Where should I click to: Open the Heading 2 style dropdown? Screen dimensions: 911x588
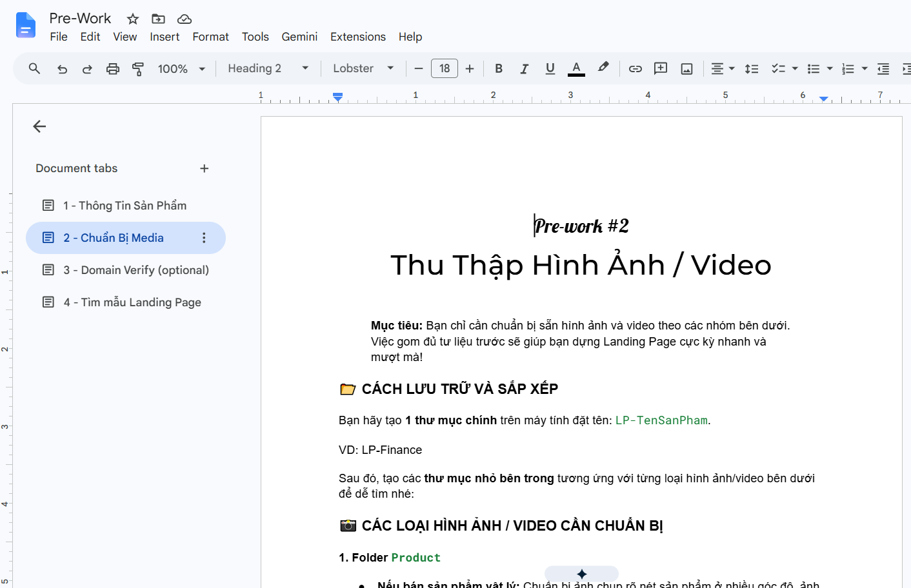pyautogui.click(x=268, y=68)
